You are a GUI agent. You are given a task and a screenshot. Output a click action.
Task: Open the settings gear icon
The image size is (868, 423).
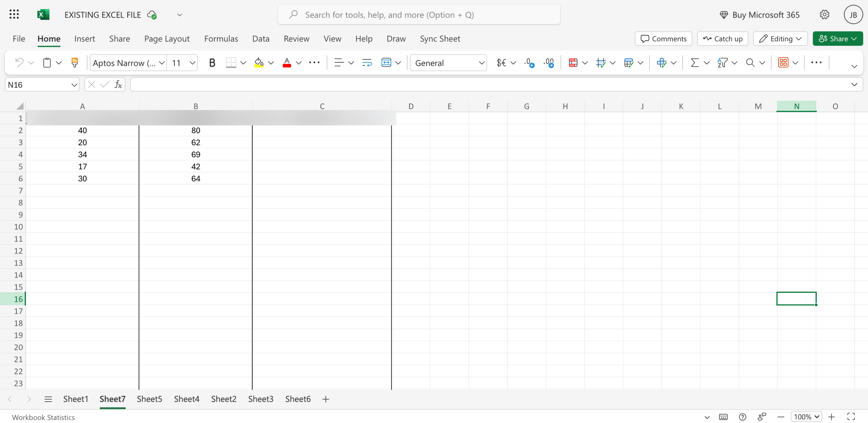(824, 15)
